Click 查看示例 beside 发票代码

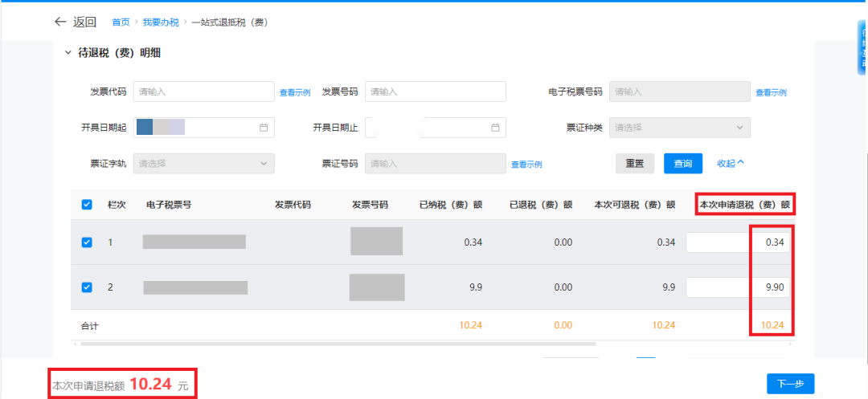click(294, 93)
